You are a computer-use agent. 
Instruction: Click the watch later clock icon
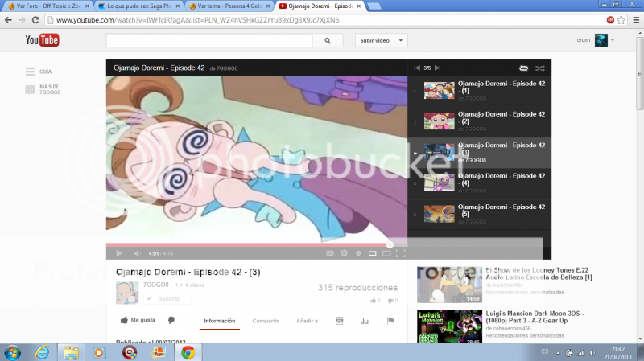pos(358,253)
